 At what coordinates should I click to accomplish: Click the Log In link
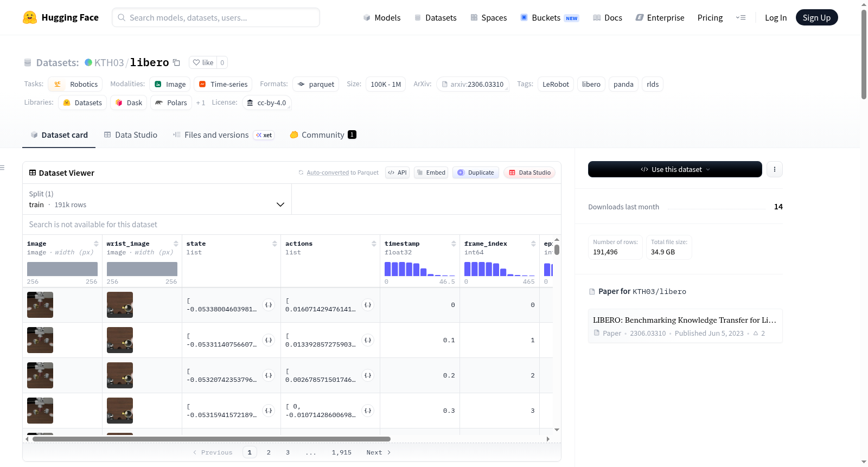point(776,17)
